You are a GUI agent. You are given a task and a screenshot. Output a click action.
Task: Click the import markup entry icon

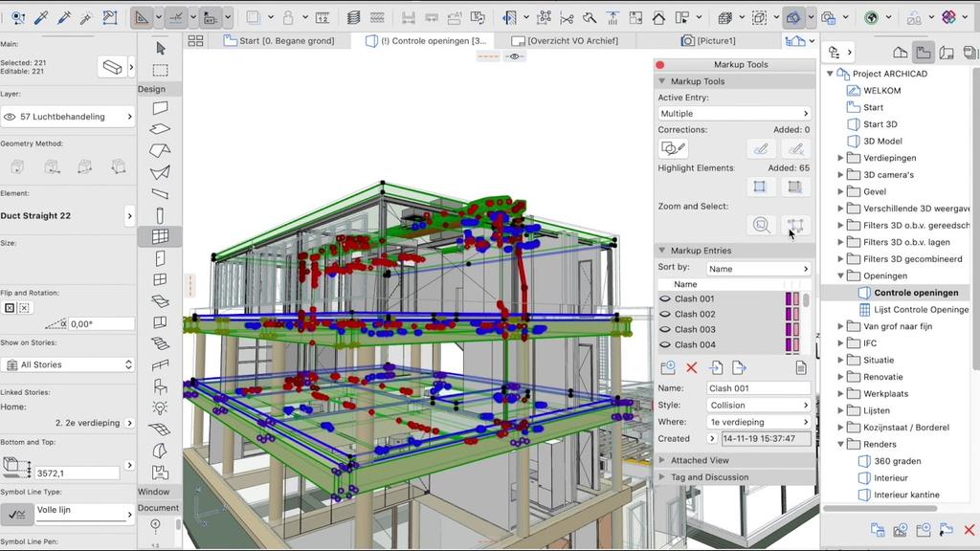click(716, 367)
